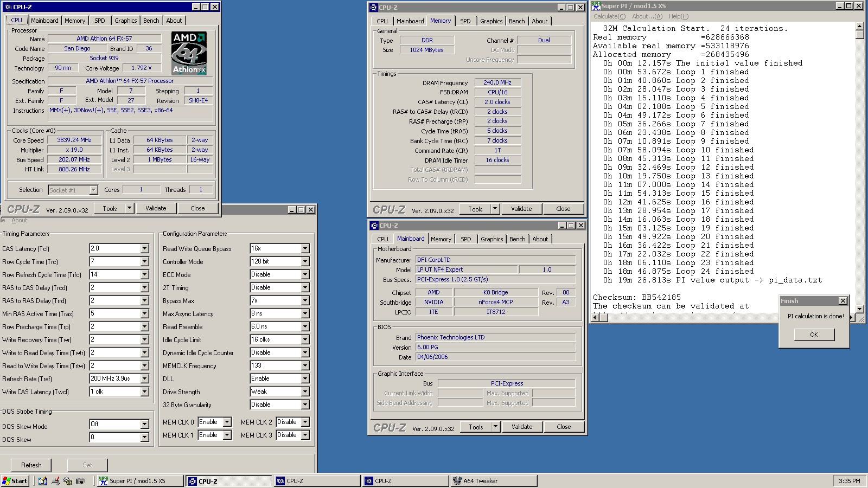The width and height of the screenshot is (868, 488).
Task: Expand the 2T Timing dropdown
Action: tap(305, 287)
